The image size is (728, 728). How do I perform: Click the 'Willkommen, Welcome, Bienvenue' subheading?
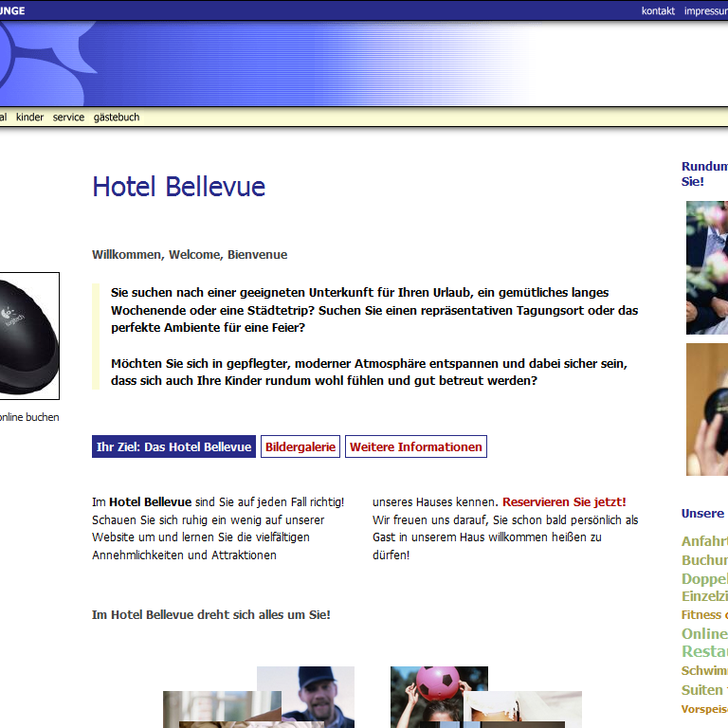click(190, 254)
